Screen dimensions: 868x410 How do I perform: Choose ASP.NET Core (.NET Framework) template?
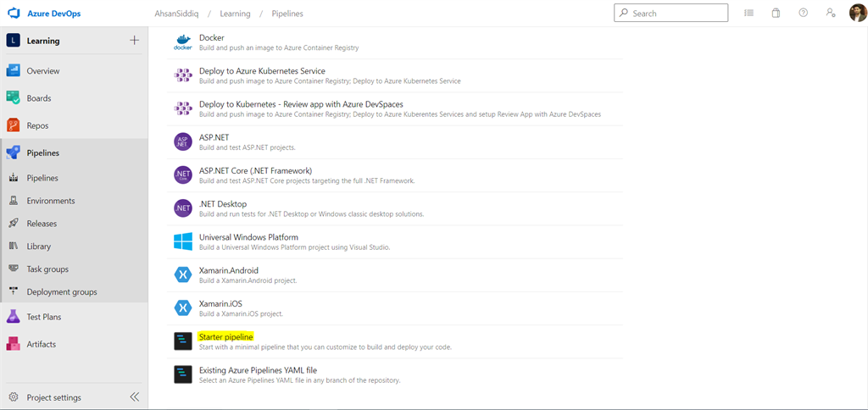(256, 170)
